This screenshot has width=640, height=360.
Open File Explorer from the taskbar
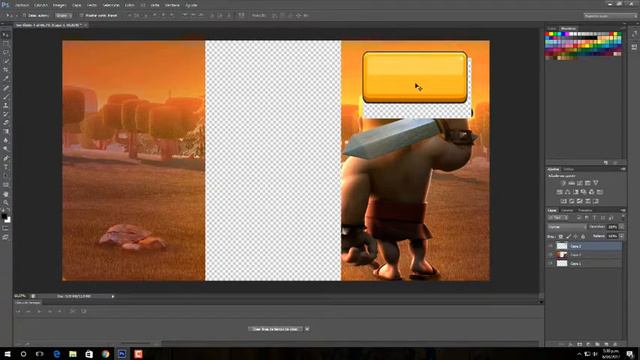pyautogui.click(x=73, y=354)
